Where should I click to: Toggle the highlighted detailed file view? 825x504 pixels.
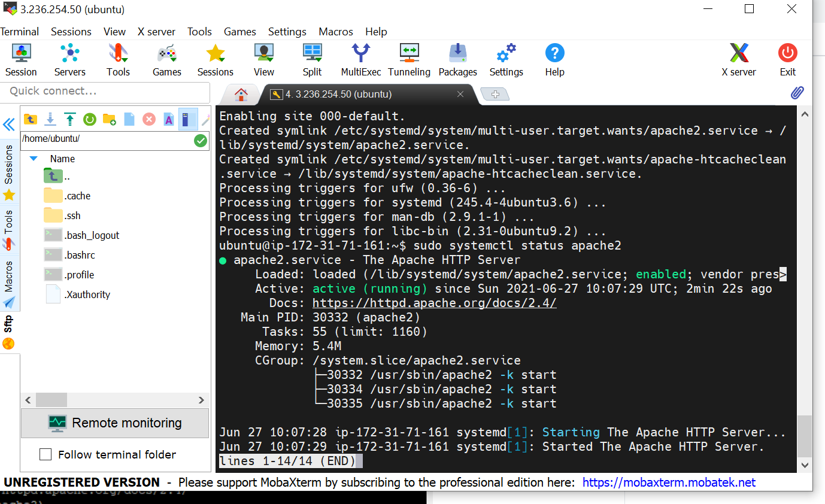[188, 119]
